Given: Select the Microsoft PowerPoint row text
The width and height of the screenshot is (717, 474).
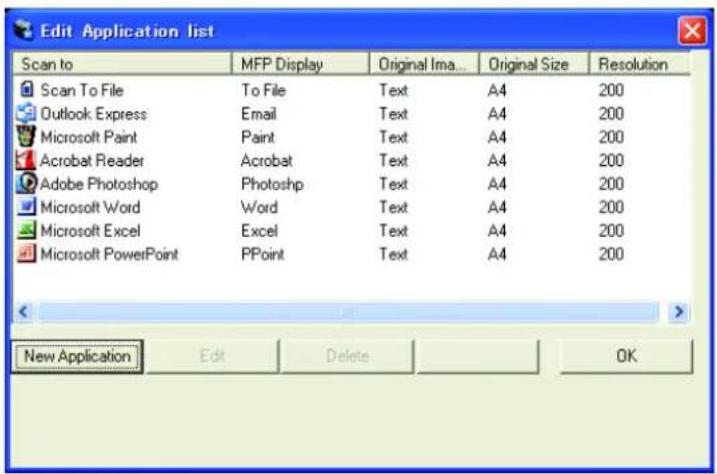Looking at the screenshot, I should [109, 254].
